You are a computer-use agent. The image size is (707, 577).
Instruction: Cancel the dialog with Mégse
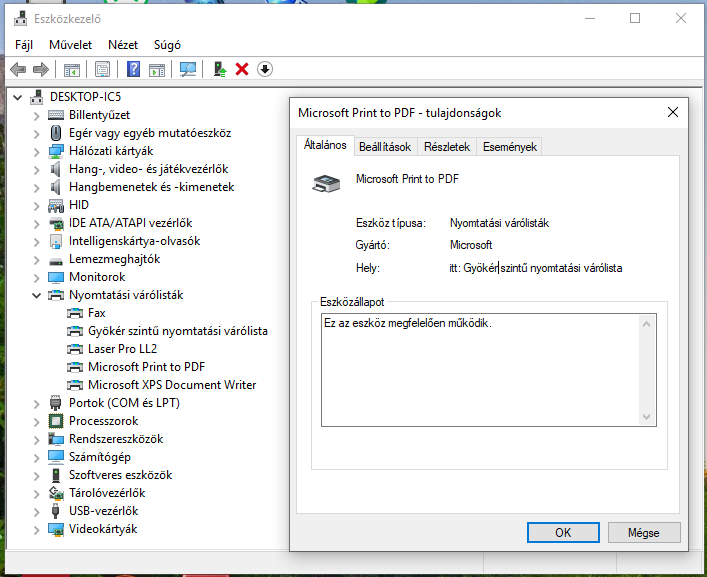644,533
